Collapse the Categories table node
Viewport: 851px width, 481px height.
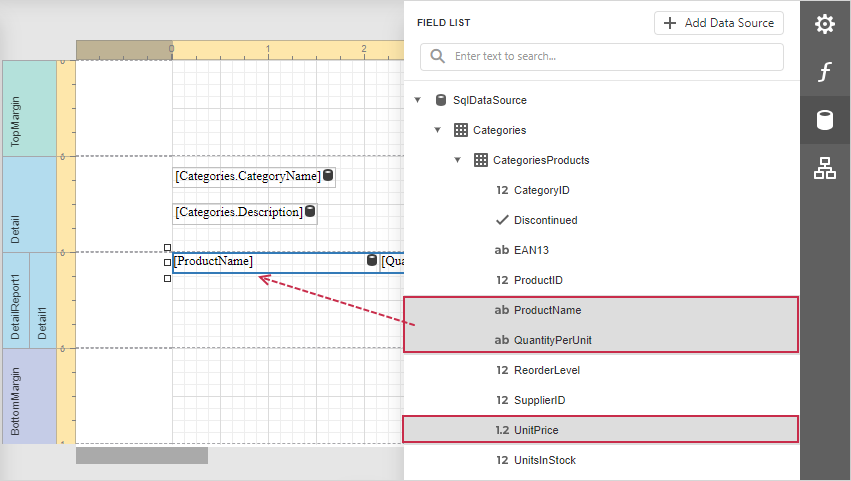438,130
